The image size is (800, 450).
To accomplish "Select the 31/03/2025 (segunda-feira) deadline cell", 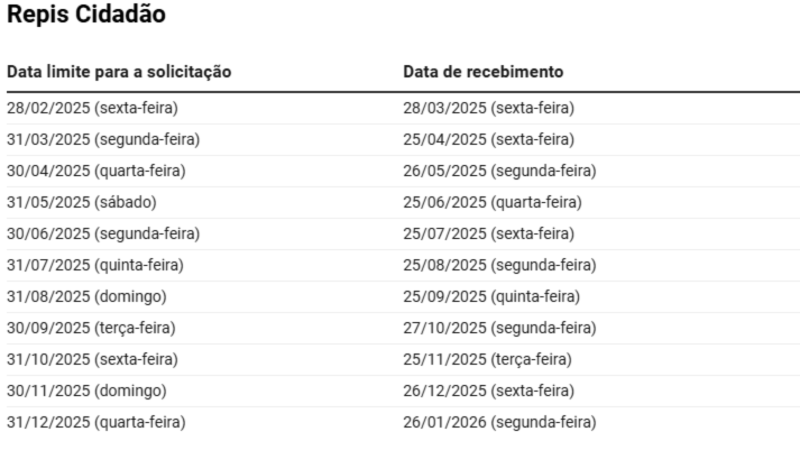I will tap(103, 139).
